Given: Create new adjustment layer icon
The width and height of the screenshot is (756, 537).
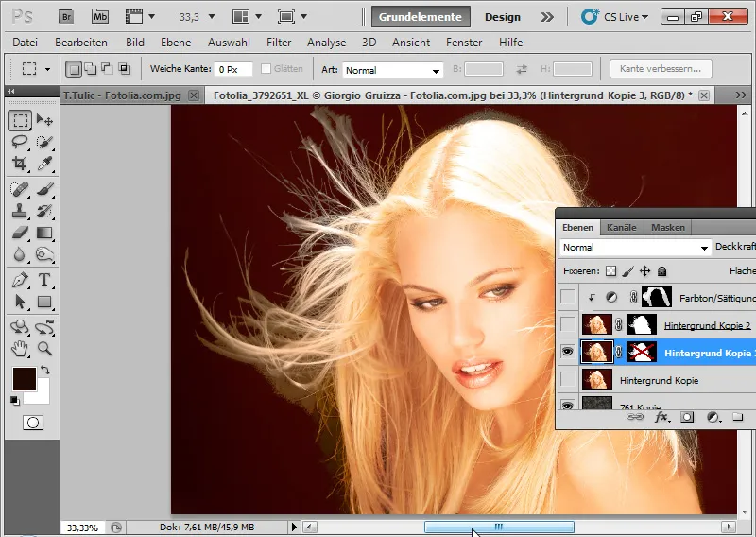Looking at the screenshot, I should [713, 417].
